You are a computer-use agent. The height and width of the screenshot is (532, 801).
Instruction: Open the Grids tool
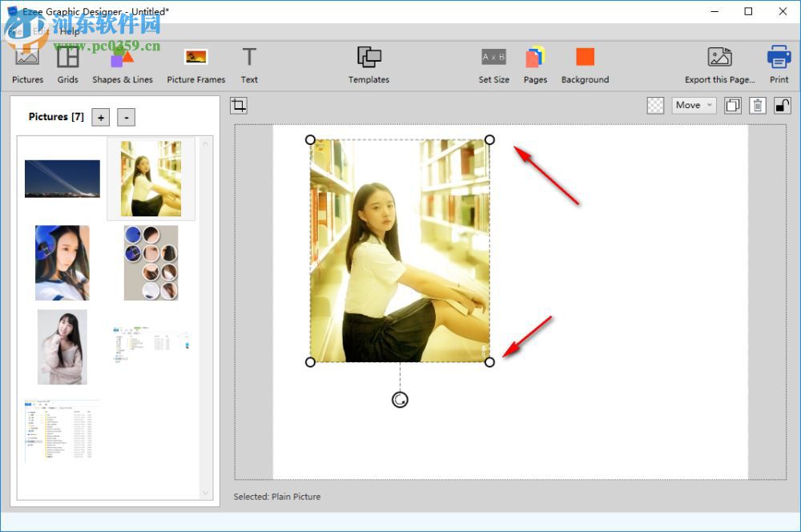tap(67, 63)
